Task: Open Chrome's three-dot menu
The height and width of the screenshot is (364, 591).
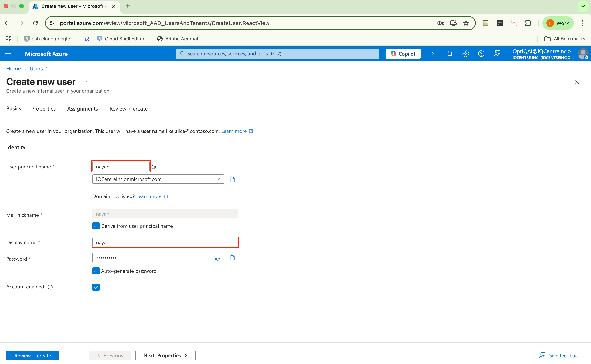Action: (x=582, y=23)
